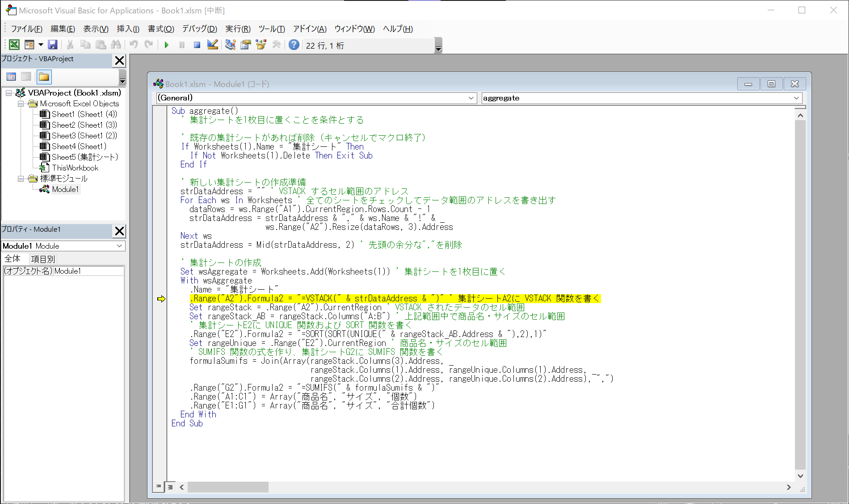Open the Object Browser toolbar icon
The height and width of the screenshot is (504, 849).
click(261, 45)
